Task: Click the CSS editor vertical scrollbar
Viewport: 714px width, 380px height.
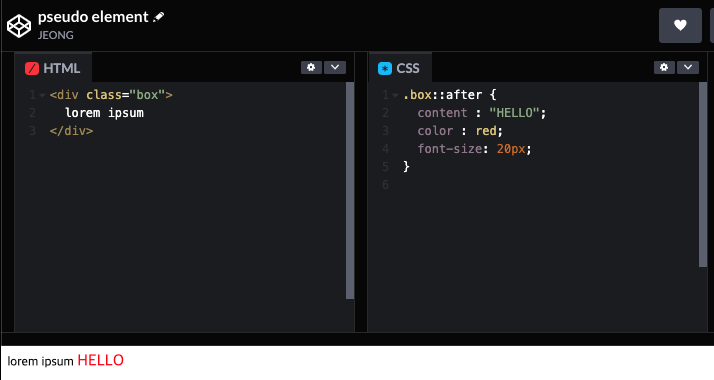Action: (x=703, y=174)
